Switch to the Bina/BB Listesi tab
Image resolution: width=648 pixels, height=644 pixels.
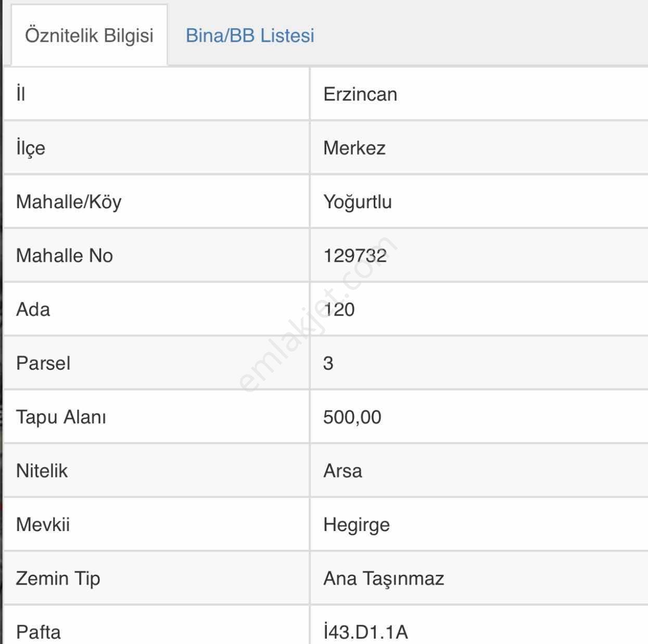pyautogui.click(x=250, y=35)
